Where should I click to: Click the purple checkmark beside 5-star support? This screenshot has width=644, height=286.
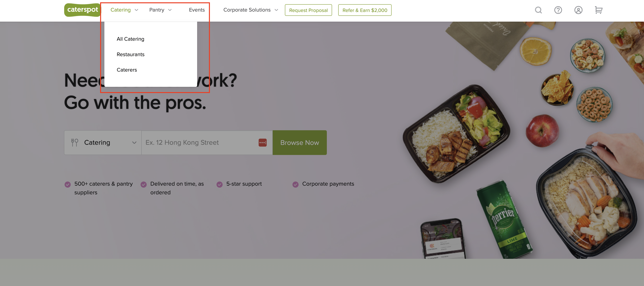click(x=220, y=184)
